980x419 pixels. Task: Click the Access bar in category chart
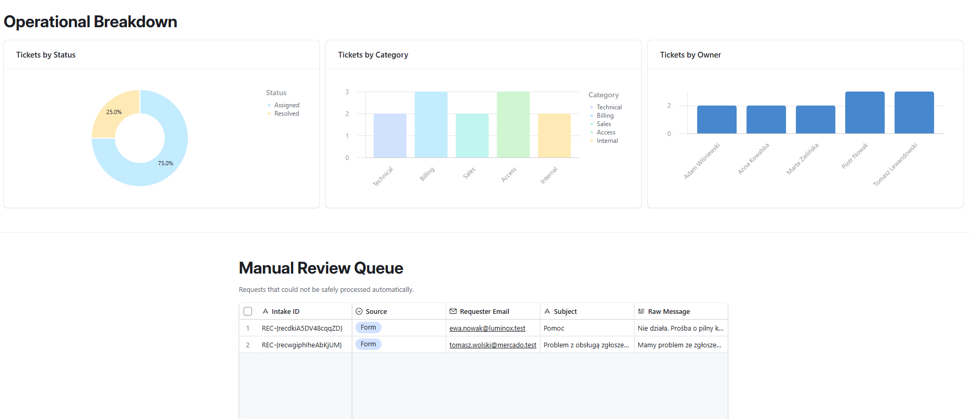pos(513,124)
